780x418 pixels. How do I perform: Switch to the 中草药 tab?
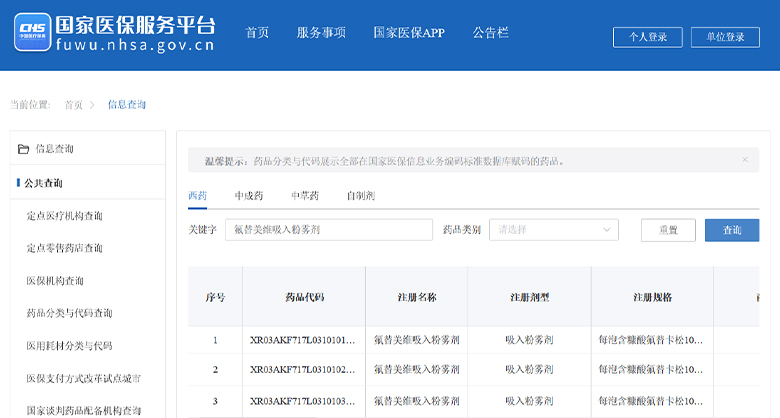coord(305,196)
